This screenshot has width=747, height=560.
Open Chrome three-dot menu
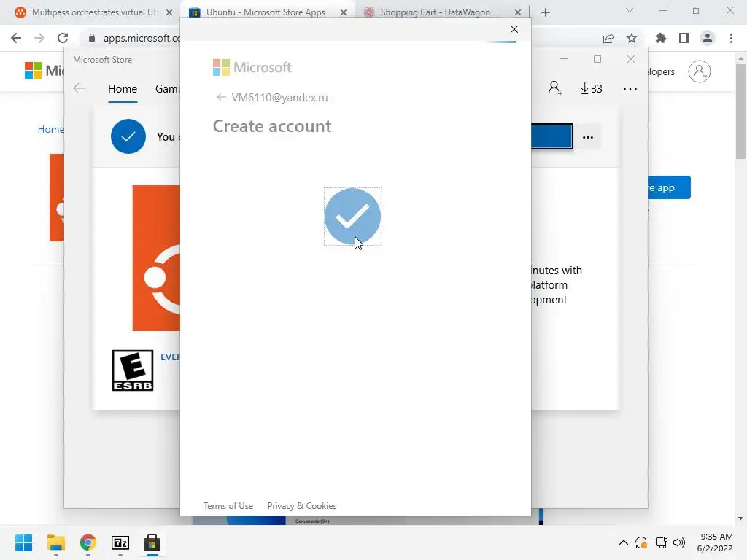pos(731,38)
